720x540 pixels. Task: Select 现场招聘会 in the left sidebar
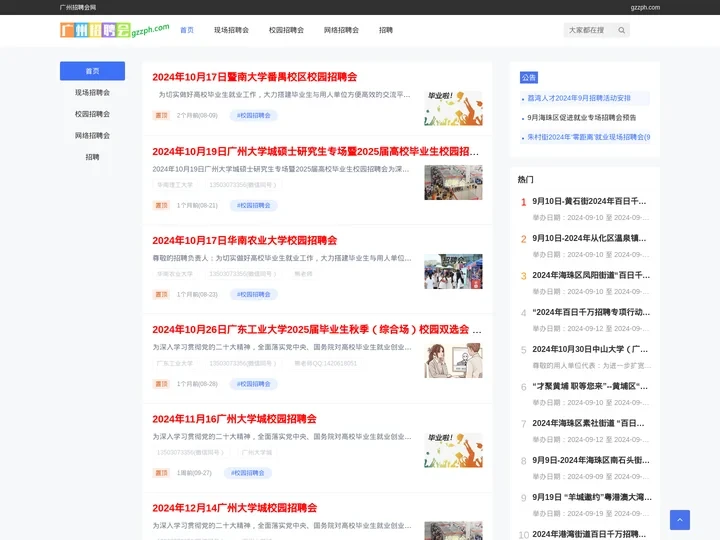(92, 93)
